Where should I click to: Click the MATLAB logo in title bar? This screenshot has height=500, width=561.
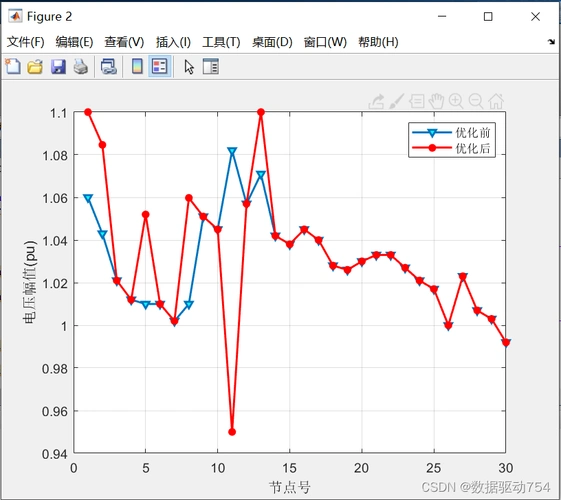15,16
